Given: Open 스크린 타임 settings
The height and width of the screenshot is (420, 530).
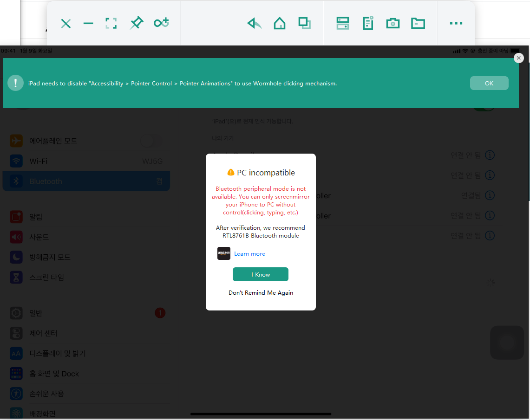Looking at the screenshot, I should [86, 277].
